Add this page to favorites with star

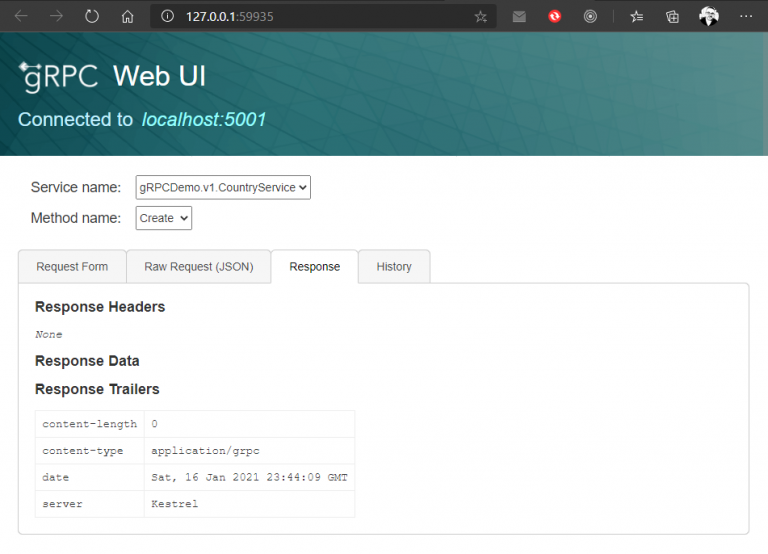[481, 16]
